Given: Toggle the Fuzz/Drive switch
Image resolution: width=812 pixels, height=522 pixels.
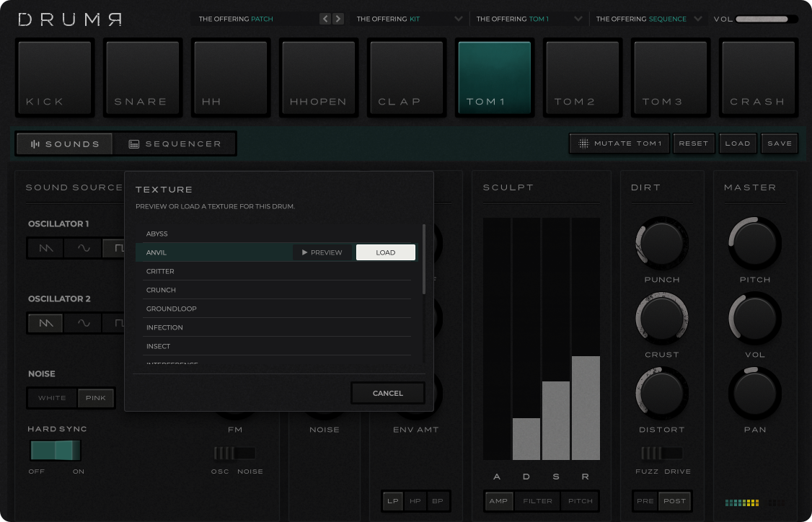Looking at the screenshot, I should (x=662, y=453).
